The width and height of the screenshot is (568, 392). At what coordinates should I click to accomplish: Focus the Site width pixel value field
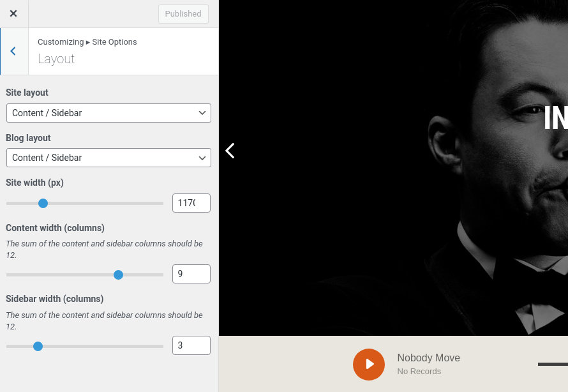tap(191, 203)
